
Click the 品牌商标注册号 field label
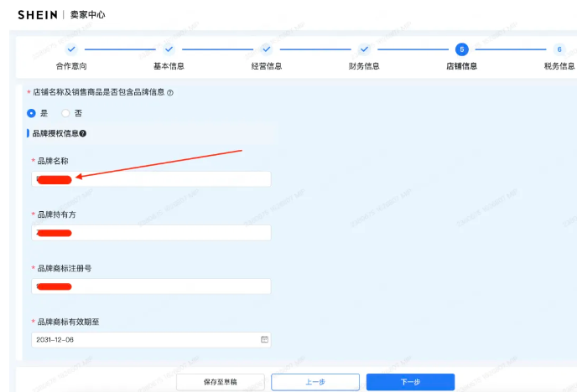click(65, 268)
